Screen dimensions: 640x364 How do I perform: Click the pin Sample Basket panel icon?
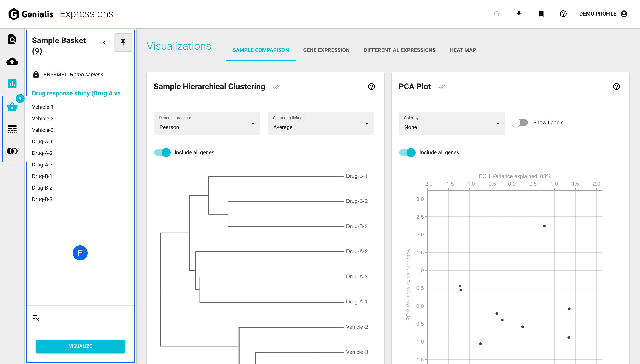[x=123, y=42]
